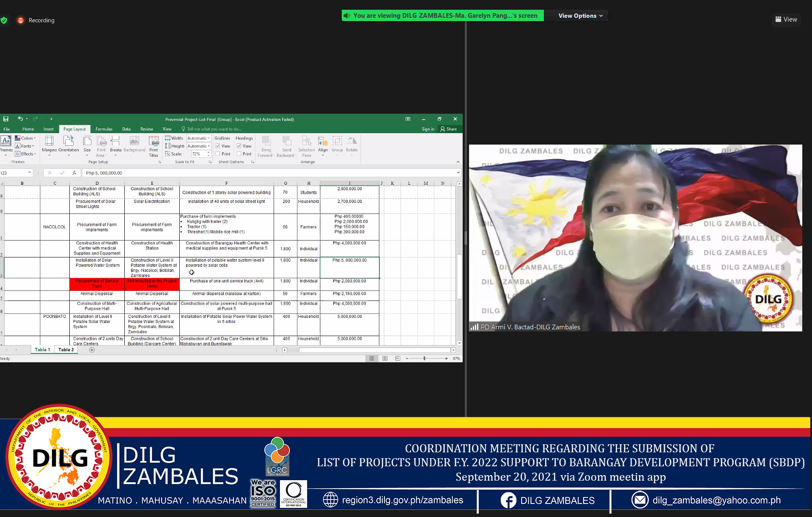This screenshot has height=517, width=812.
Task: Click the Background picture icon
Action: click(x=134, y=141)
